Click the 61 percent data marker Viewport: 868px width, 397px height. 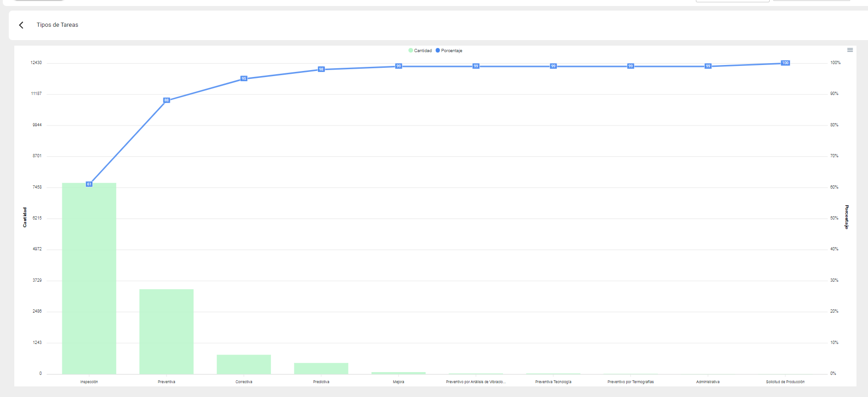(x=89, y=184)
